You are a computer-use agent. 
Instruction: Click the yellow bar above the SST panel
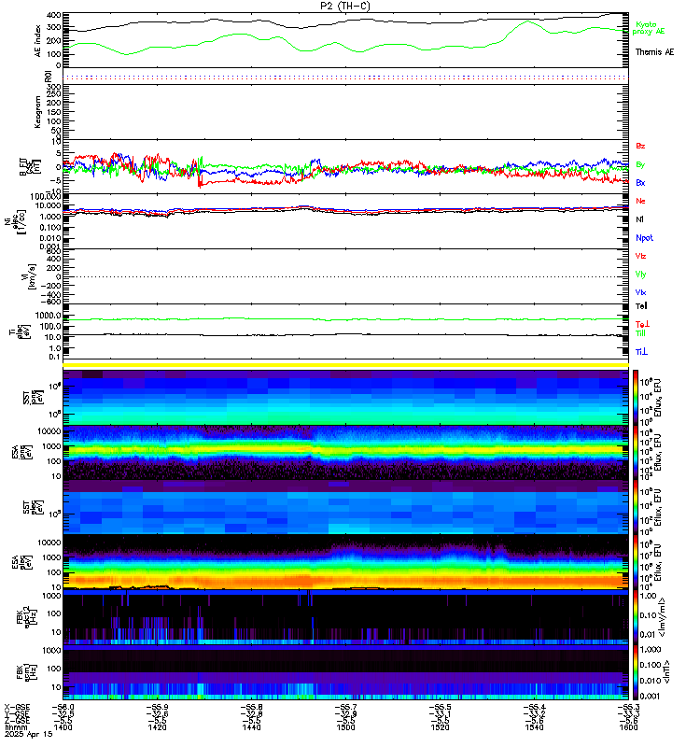point(345,365)
